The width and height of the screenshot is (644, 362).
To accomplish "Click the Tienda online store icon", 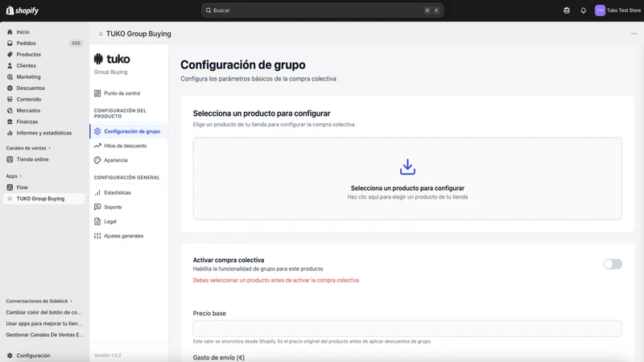I will coord(10,159).
